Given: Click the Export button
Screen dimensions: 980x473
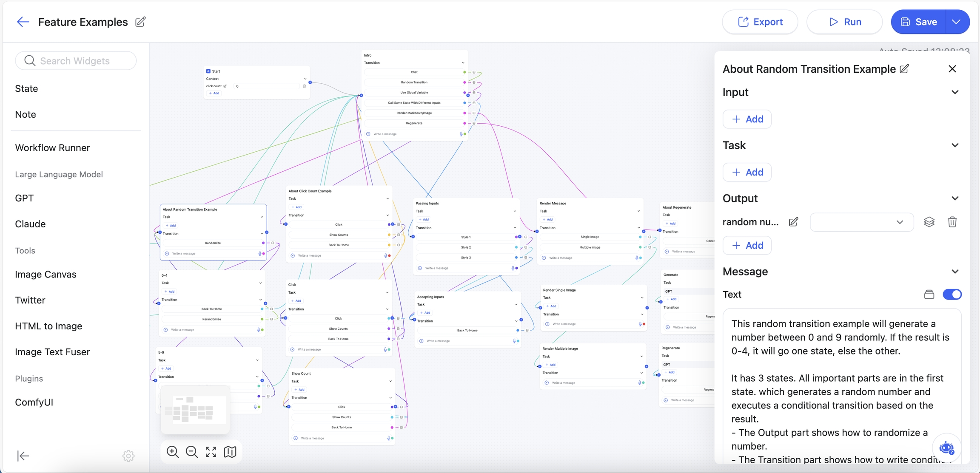Looking at the screenshot, I should coord(760,22).
